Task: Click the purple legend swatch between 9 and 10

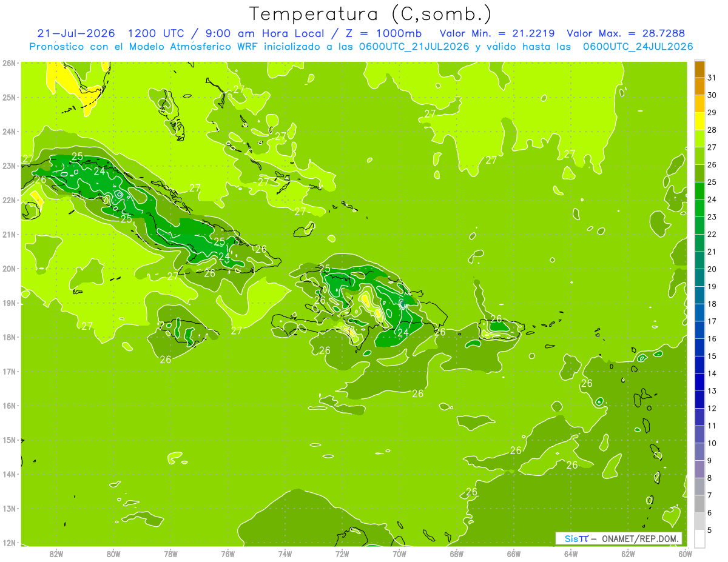Action: (x=699, y=452)
